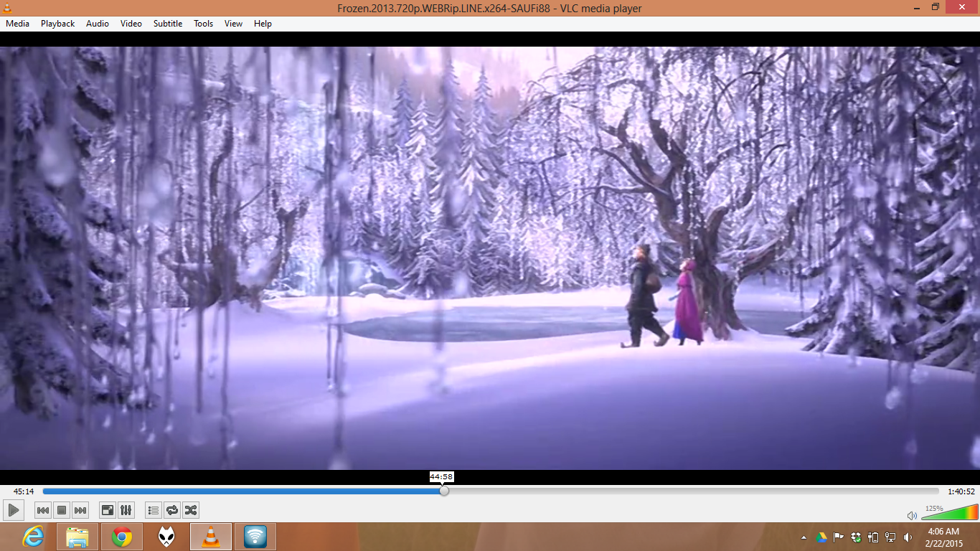Screen dimensions: 980x551
Task: Check battery power tray icon
Action: (873, 537)
